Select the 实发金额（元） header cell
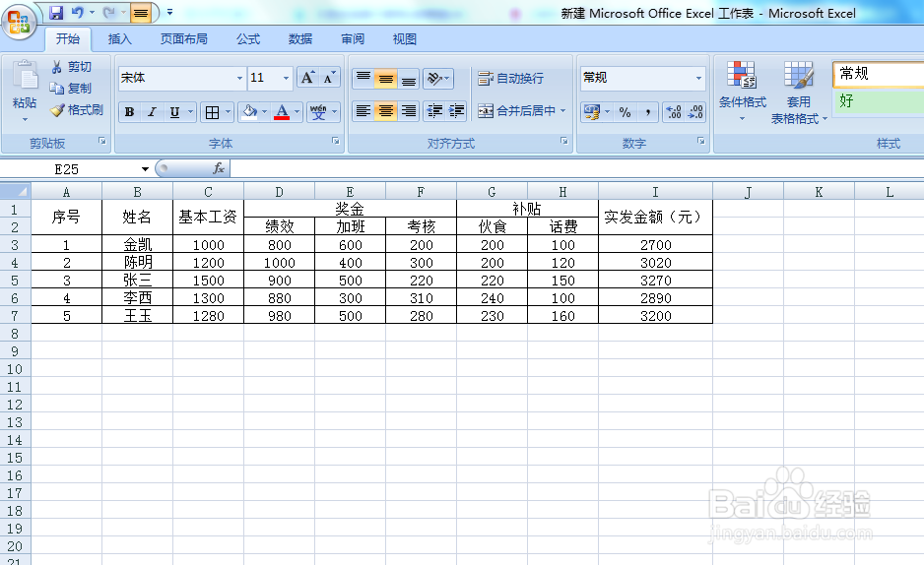924x565 pixels. [655, 218]
